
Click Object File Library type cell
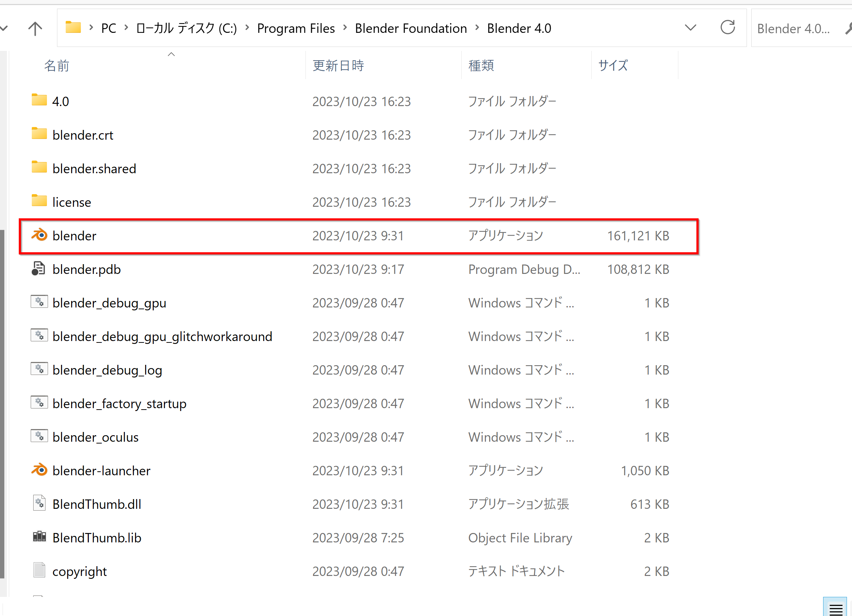(x=520, y=538)
